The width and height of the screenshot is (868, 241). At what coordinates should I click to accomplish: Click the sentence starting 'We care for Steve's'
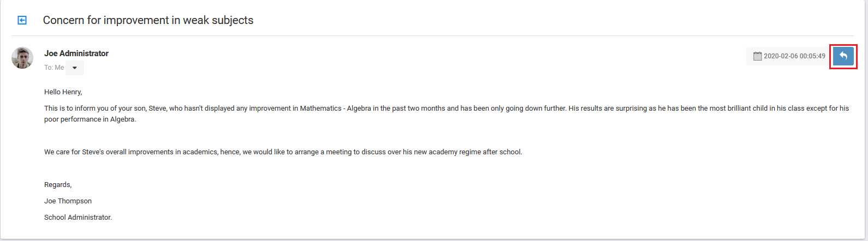coord(283,152)
